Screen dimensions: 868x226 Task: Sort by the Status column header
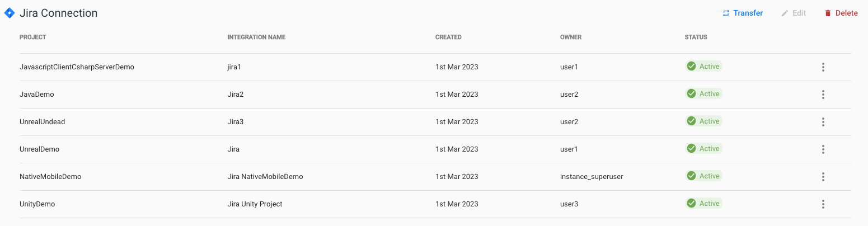point(696,37)
